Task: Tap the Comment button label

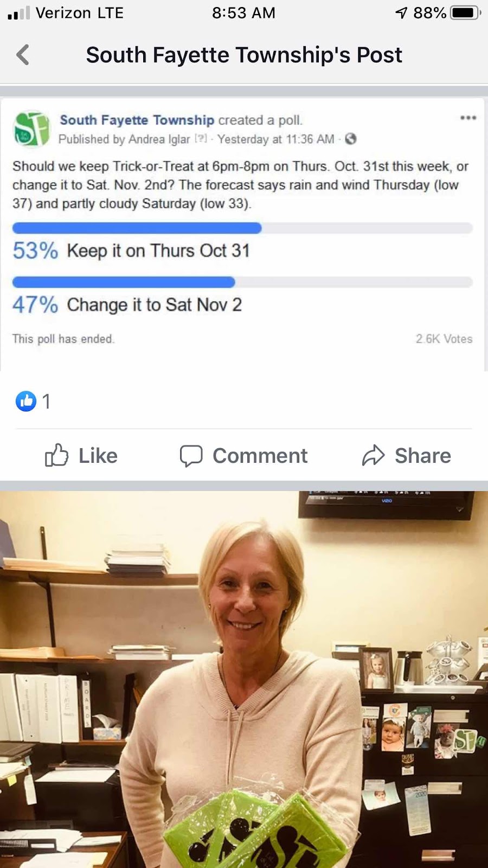Action: click(x=260, y=456)
